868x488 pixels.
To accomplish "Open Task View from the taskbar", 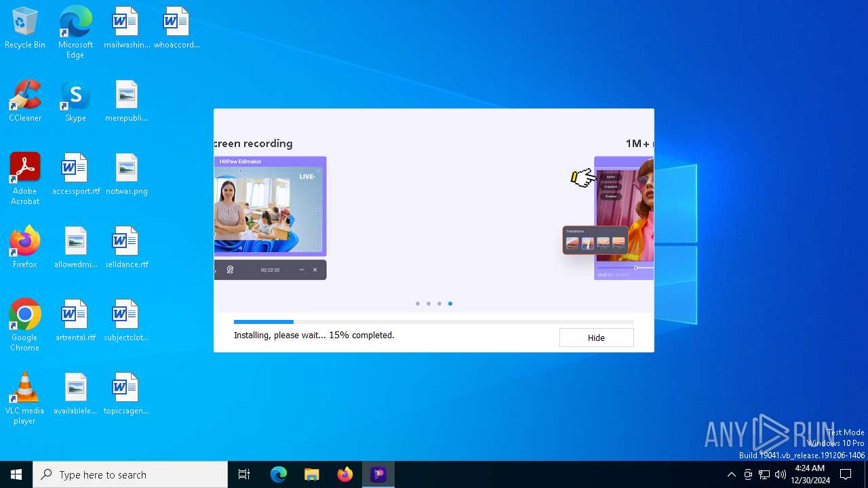I will 244,474.
